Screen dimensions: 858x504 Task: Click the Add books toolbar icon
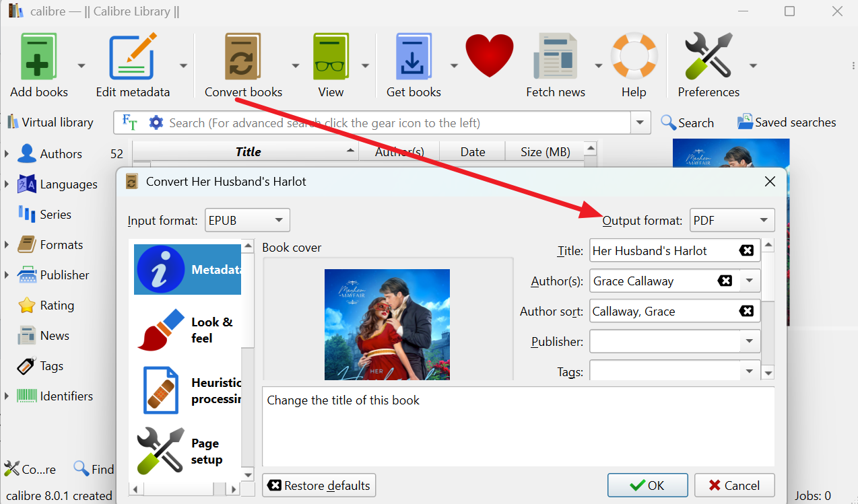point(39,57)
